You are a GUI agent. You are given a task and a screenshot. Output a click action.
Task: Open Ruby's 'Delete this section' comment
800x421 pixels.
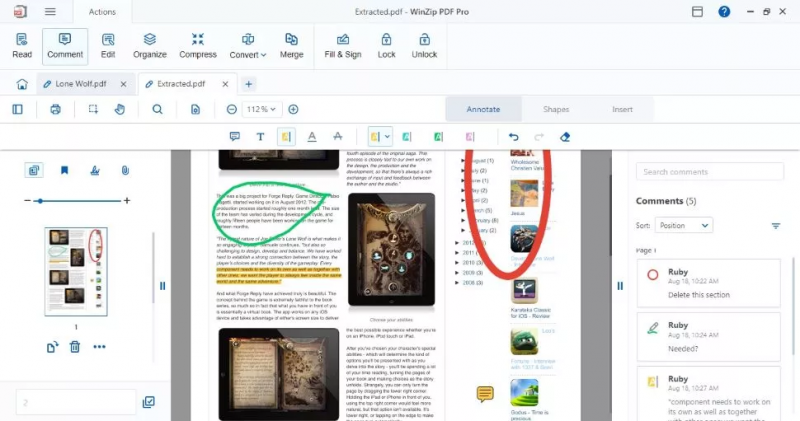pyautogui.click(x=709, y=283)
